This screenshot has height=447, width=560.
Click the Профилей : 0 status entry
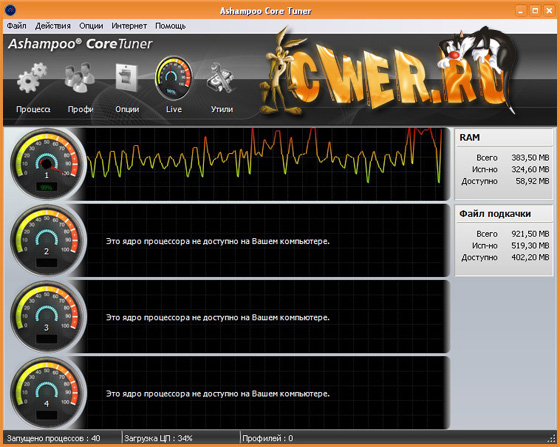tap(268, 438)
